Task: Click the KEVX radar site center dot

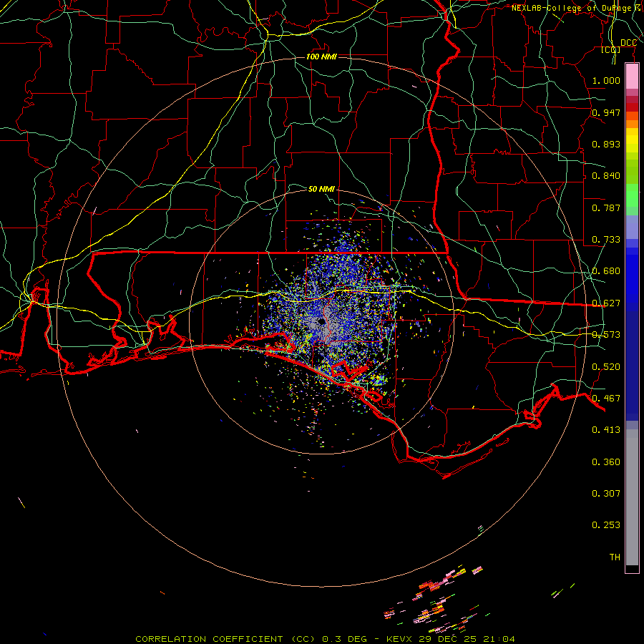Action: point(321,322)
